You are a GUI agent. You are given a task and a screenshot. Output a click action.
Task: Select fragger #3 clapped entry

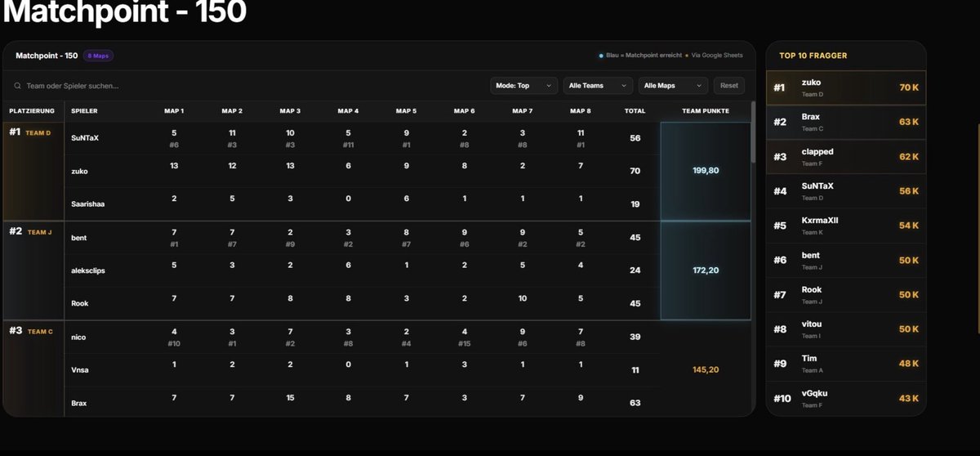846,156
